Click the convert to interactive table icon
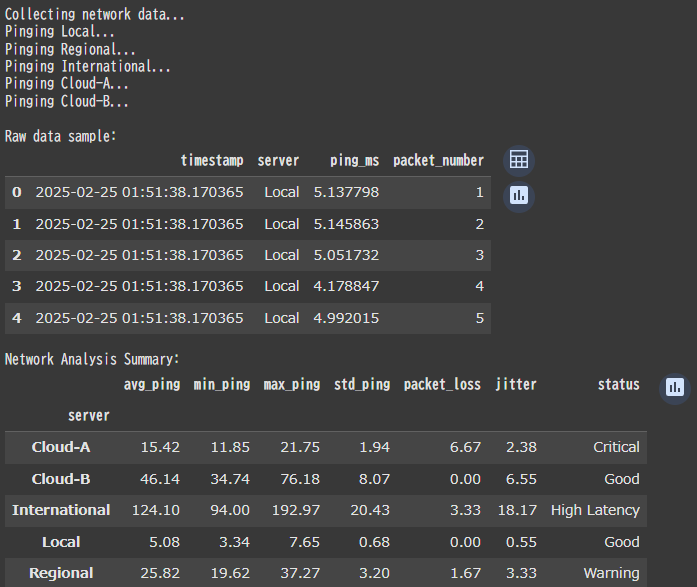This screenshot has width=697, height=587. pyautogui.click(x=518, y=160)
